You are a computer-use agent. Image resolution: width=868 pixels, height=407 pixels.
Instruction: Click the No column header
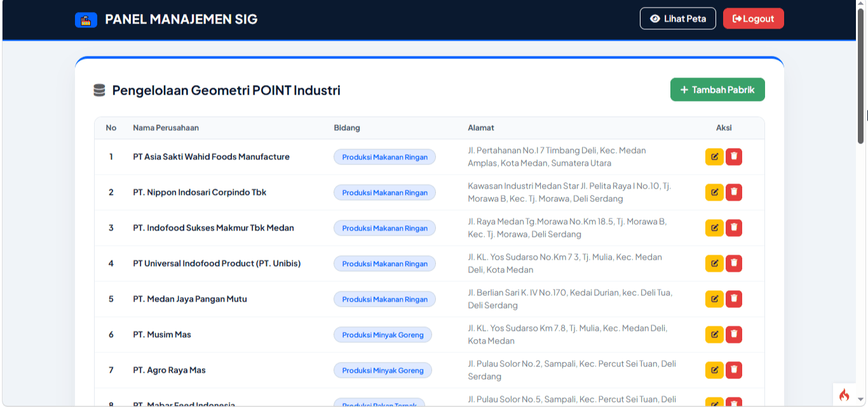point(111,128)
